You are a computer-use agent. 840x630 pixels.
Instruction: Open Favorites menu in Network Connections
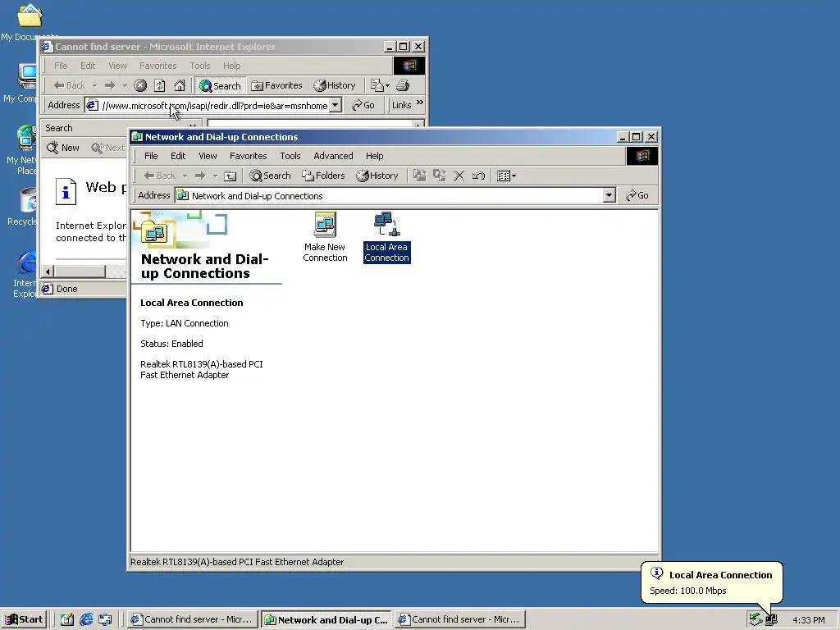click(248, 156)
